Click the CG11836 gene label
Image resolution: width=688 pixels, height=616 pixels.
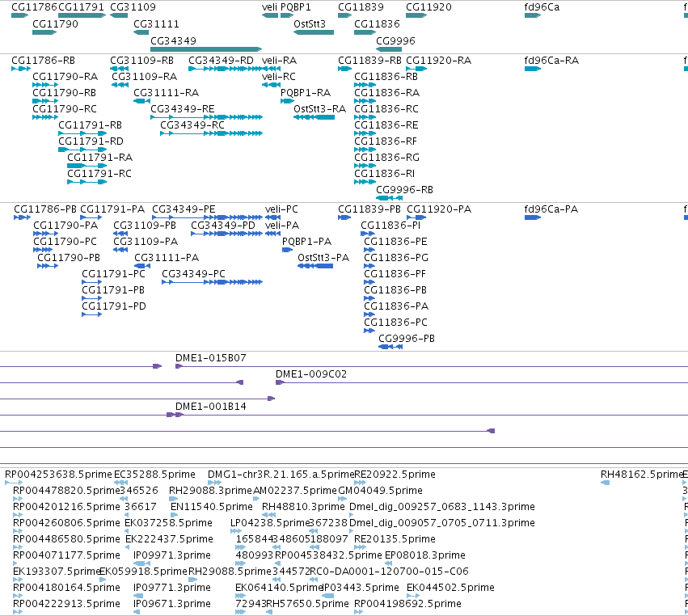click(x=377, y=23)
